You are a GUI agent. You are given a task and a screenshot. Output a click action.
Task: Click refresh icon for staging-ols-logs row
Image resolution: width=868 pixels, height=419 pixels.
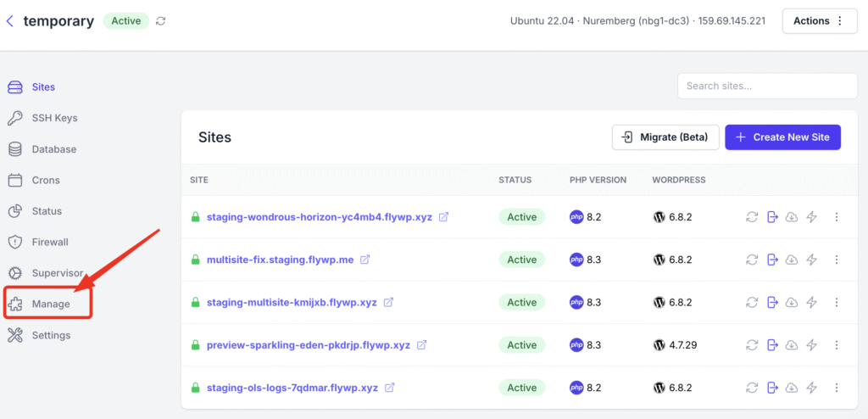tap(752, 388)
